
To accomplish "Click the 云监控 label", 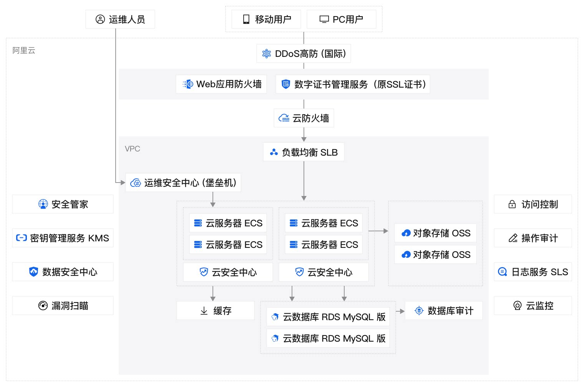I will [540, 306].
